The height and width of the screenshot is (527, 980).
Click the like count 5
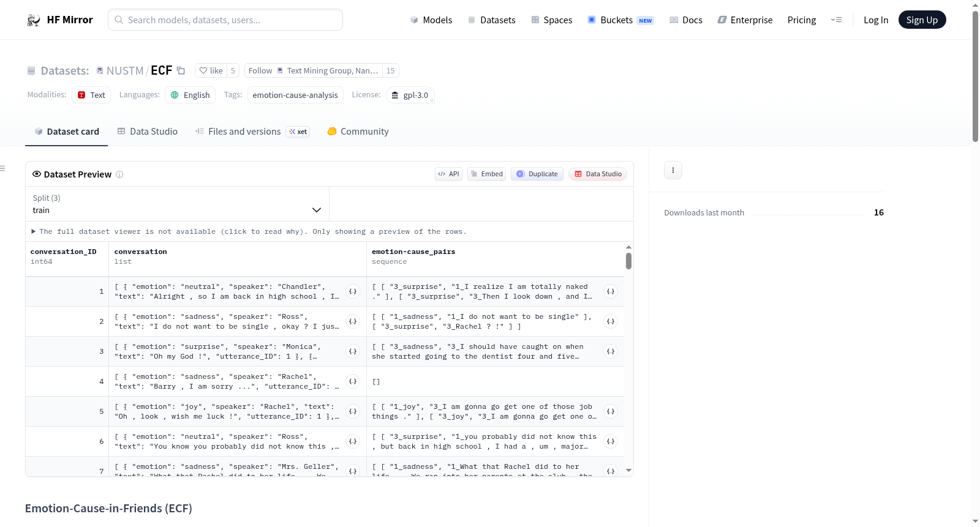point(233,70)
